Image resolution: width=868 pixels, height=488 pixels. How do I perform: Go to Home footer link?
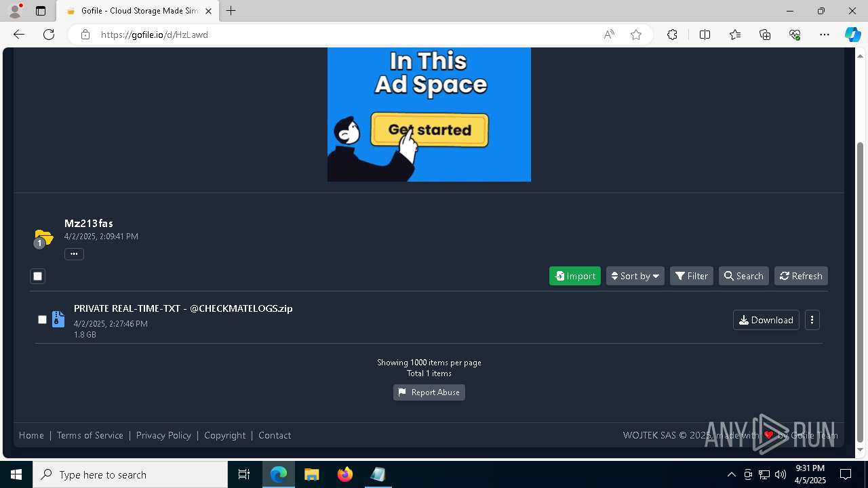[x=31, y=435]
